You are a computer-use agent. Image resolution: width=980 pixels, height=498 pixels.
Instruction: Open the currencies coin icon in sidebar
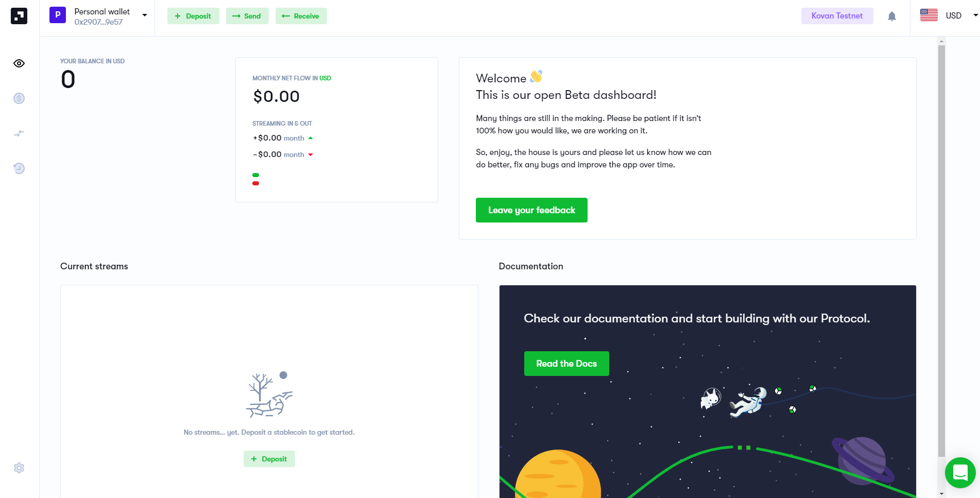[x=19, y=98]
